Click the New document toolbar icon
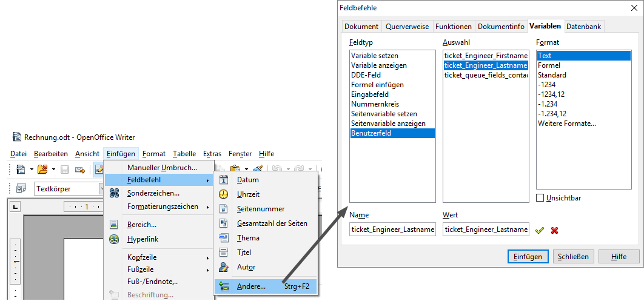The width and height of the screenshot is (644, 307). click(x=21, y=169)
